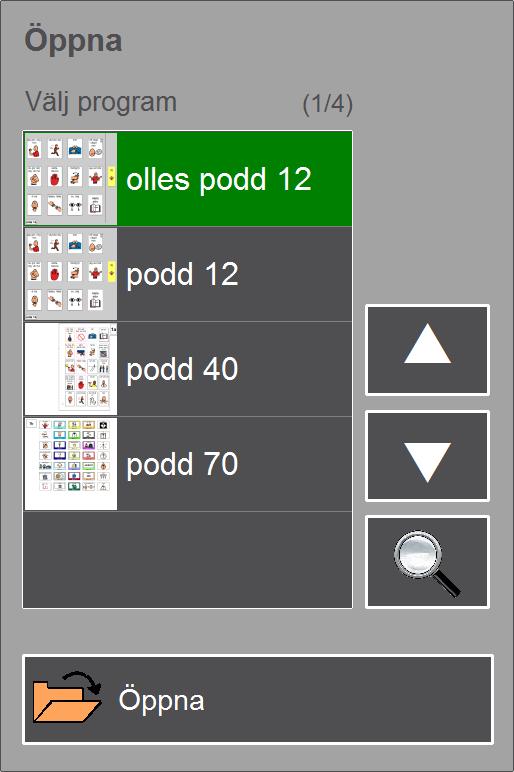Click the white up triangle icon
Image resolution: width=514 pixels, height=772 pixels.
pyautogui.click(x=427, y=344)
